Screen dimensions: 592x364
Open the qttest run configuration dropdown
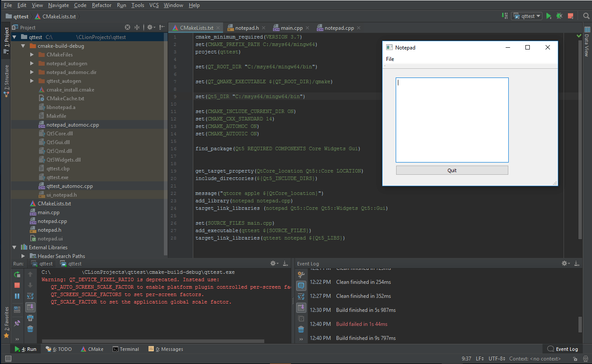(x=527, y=16)
